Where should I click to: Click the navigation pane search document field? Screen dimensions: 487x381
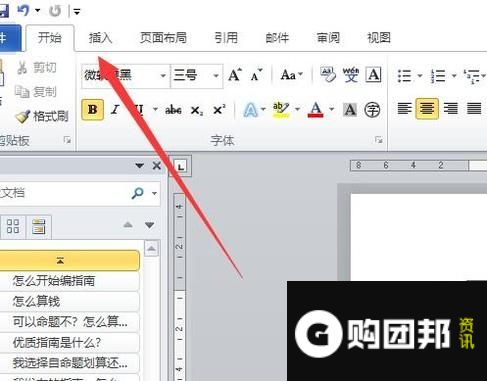tap(63, 193)
